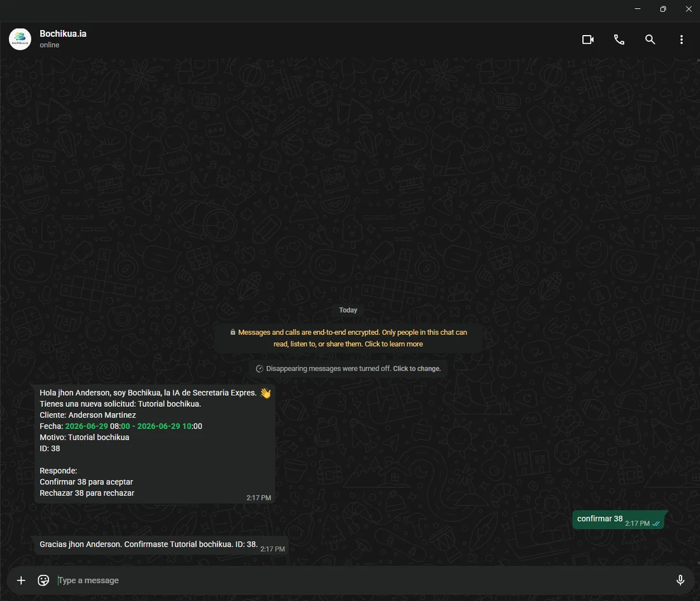Image resolution: width=700 pixels, height=601 pixels.
Task: Open the emoji picker
Action: (43, 580)
